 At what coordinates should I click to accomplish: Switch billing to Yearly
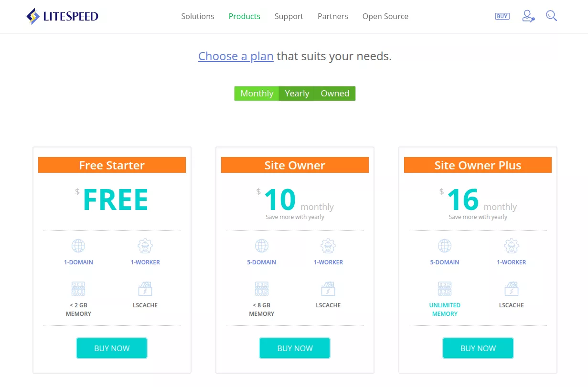tap(297, 93)
